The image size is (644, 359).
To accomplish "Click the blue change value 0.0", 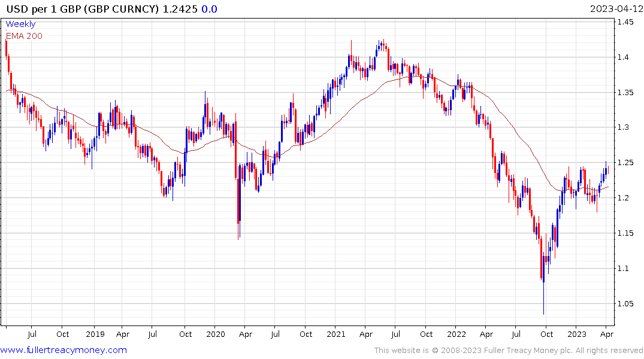I will click(x=209, y=9).
